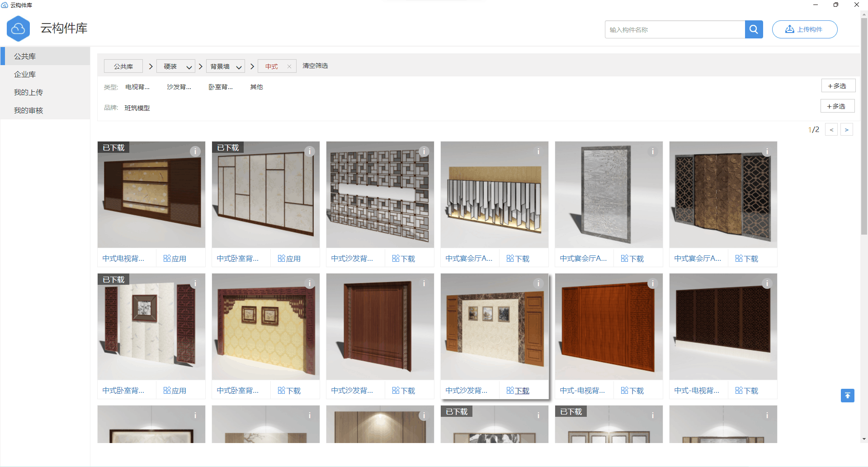Show info for grey marble 中式宴会厅A... item

pos(653,151)
